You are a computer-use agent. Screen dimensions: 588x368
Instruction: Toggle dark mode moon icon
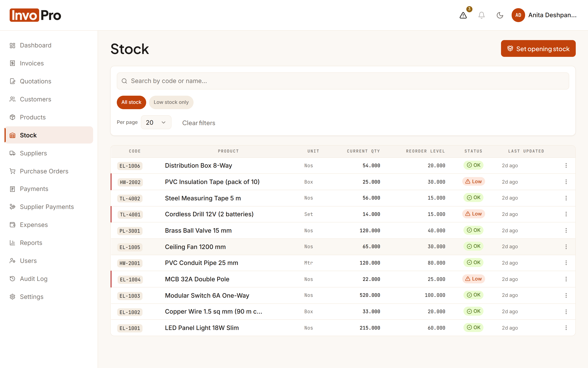pos(500,15)
